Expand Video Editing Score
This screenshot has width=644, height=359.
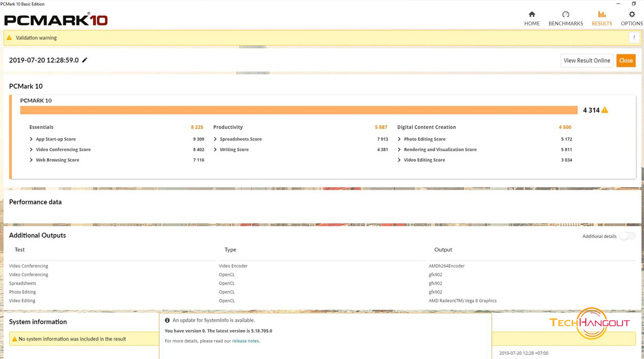(399, 160)
